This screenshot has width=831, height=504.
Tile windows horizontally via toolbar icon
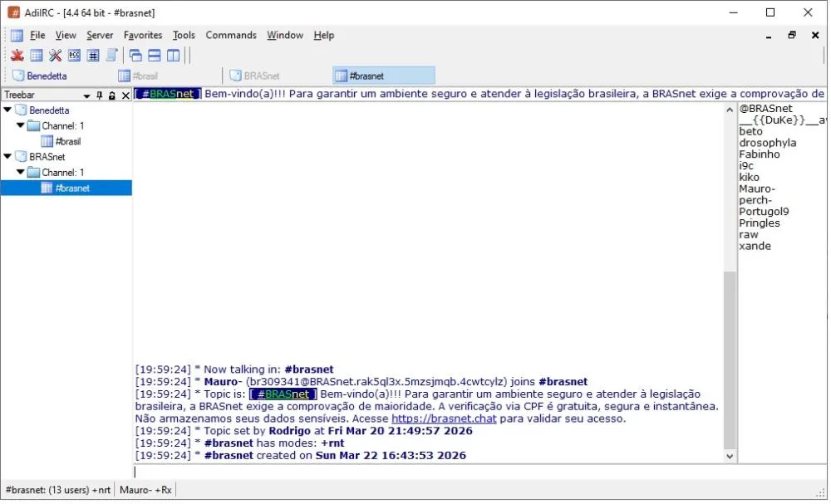[x=154, y=56]
